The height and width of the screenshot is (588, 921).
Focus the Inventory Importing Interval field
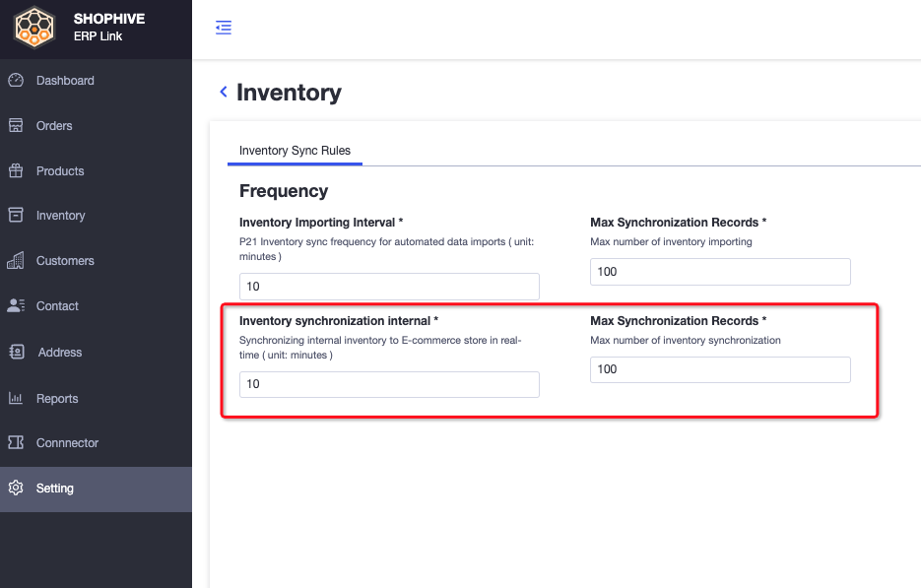point(389,287)
